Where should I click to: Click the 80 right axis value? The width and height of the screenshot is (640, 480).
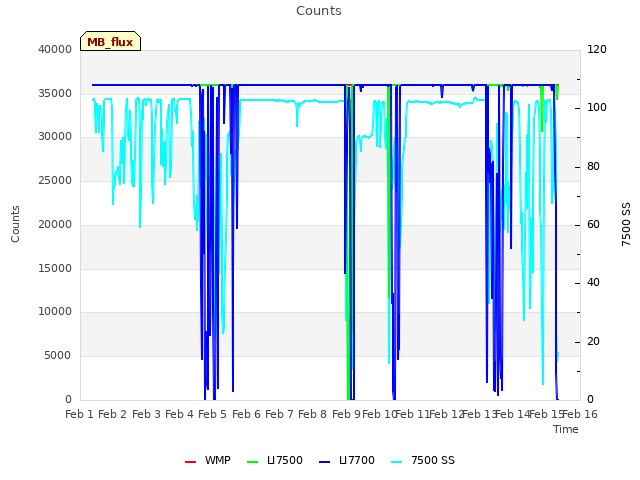click(593, 167)
